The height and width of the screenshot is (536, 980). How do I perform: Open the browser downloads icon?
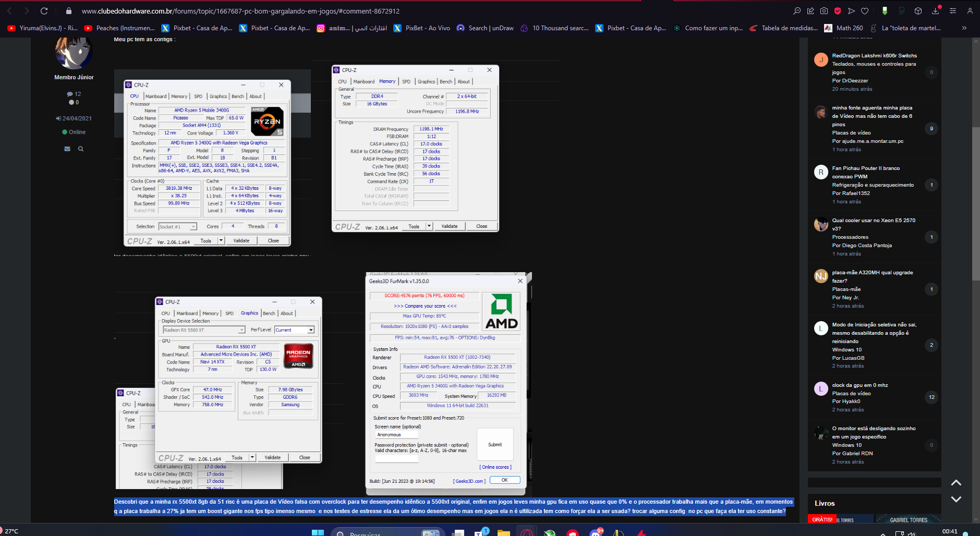[x=936, y=11]
